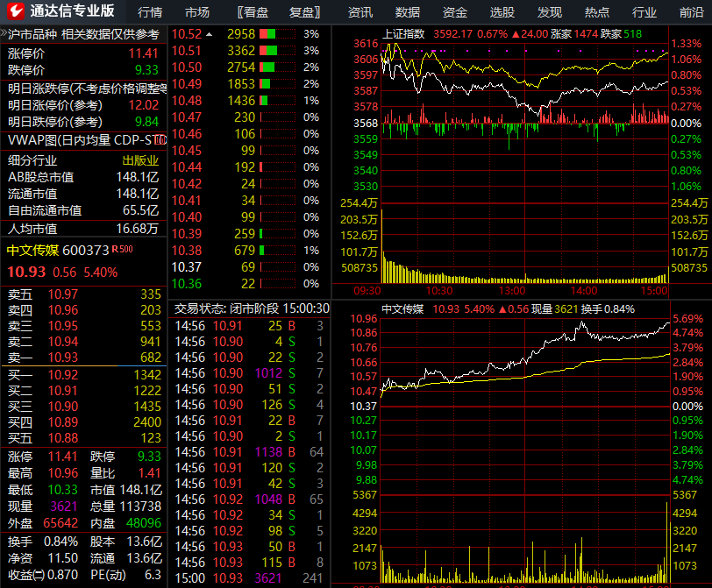Select the stock name 中文传媒 in quote panel
Image resolution: width=712 pixels, height=588 pixels.
coord(32,250)
